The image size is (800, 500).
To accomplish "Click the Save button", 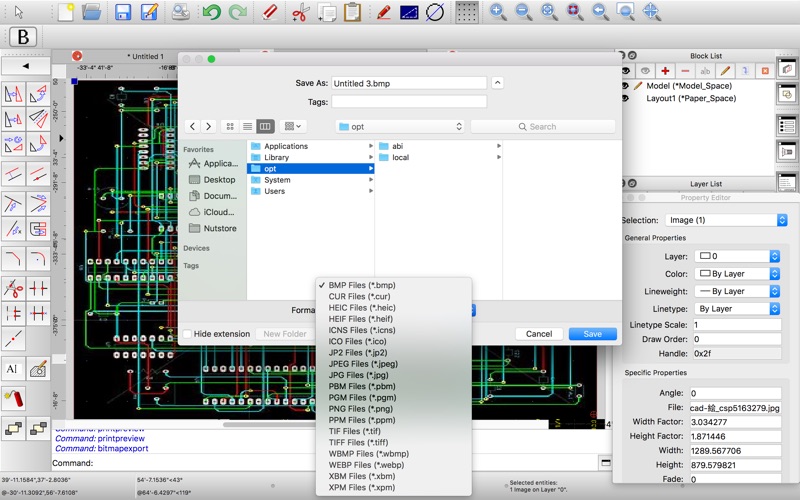I will click(592, 334).
